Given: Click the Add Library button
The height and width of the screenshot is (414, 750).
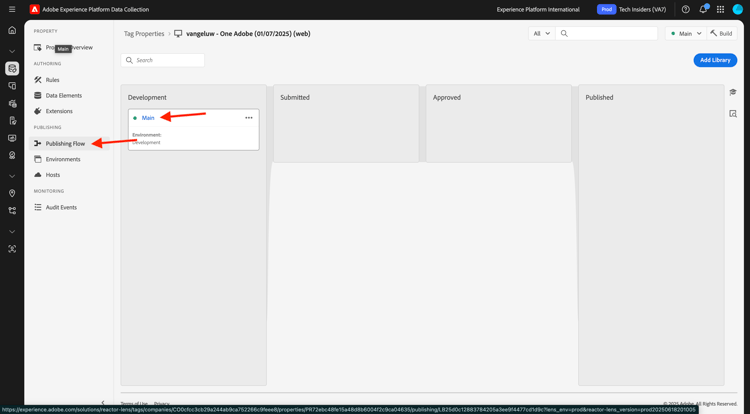Looking at the screenshot, I should tap(715, 60).
